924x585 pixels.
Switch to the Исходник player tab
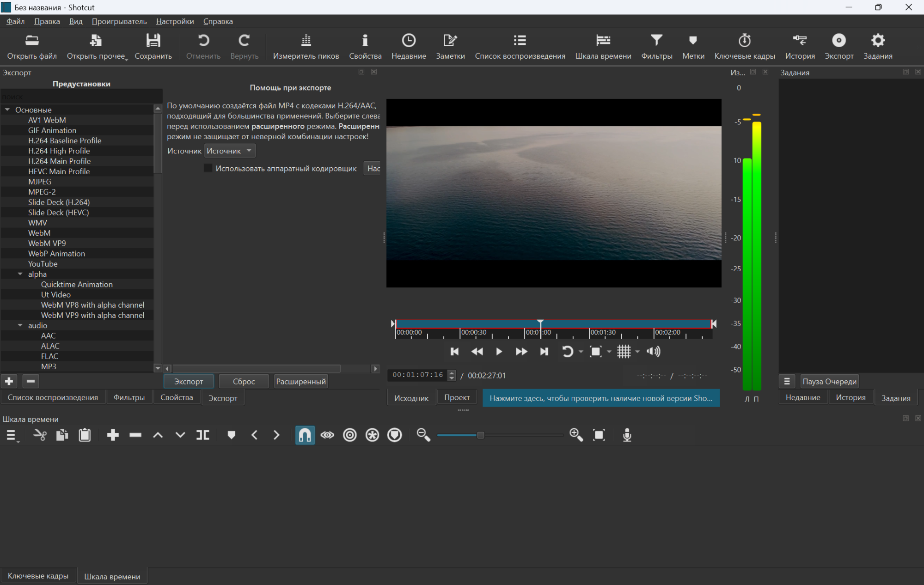pyautogui.click(x=411, y=398)
